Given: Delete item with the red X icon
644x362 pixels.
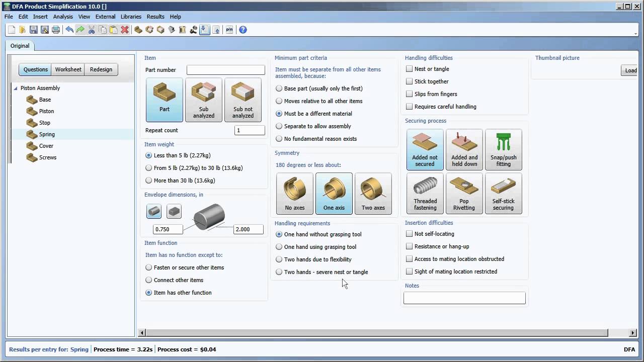Looking at the screenshot, I should 125,30.
